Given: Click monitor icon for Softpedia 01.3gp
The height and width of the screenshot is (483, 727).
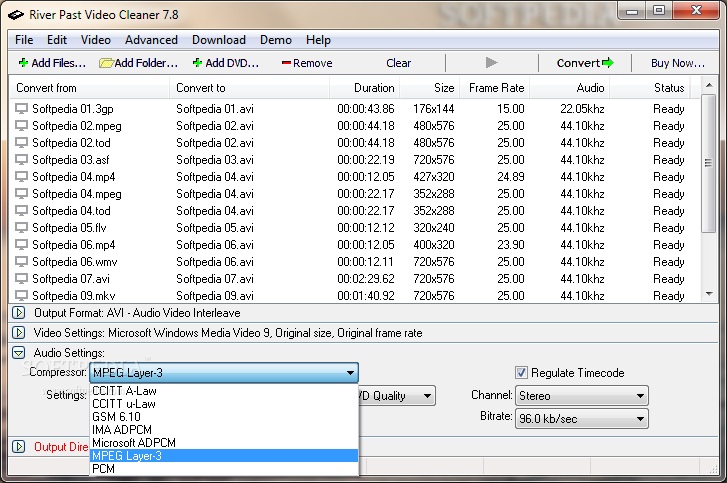Looking at the screenshot, I should [21, 109].
